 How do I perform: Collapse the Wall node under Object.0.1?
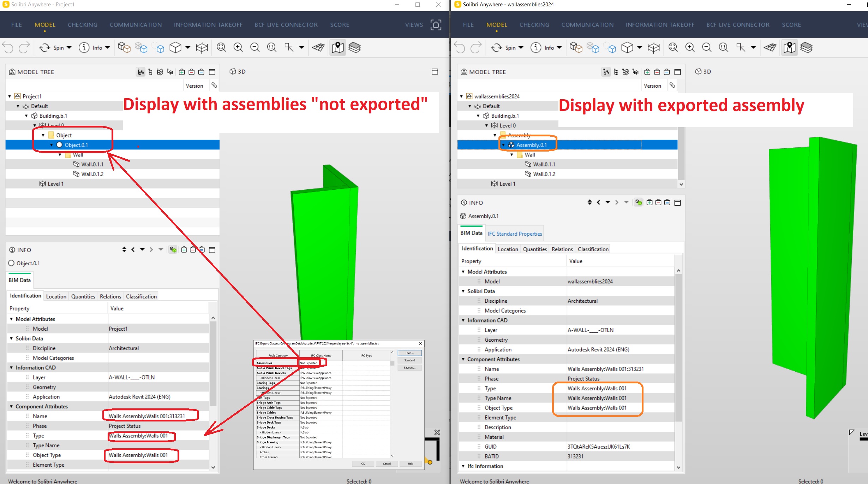(60, 154)
